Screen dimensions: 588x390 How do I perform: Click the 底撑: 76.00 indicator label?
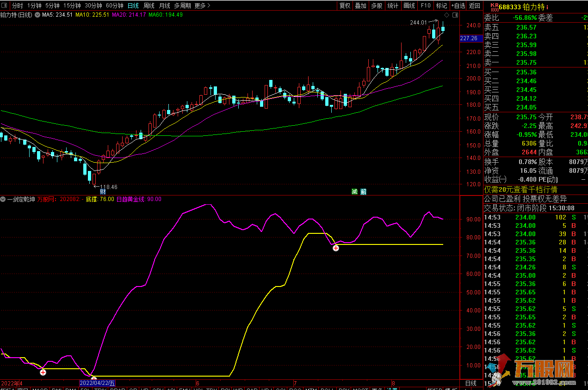pos(100,199)
